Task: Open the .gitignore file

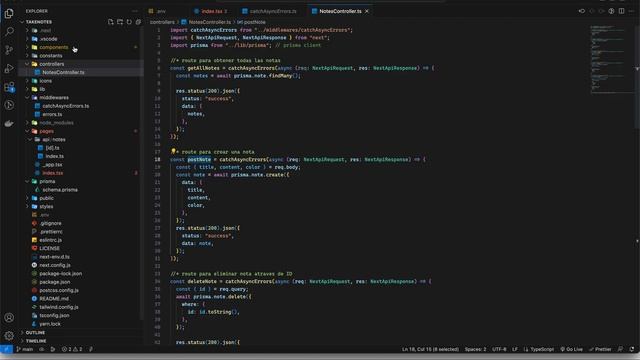Action: click(51, 223)
